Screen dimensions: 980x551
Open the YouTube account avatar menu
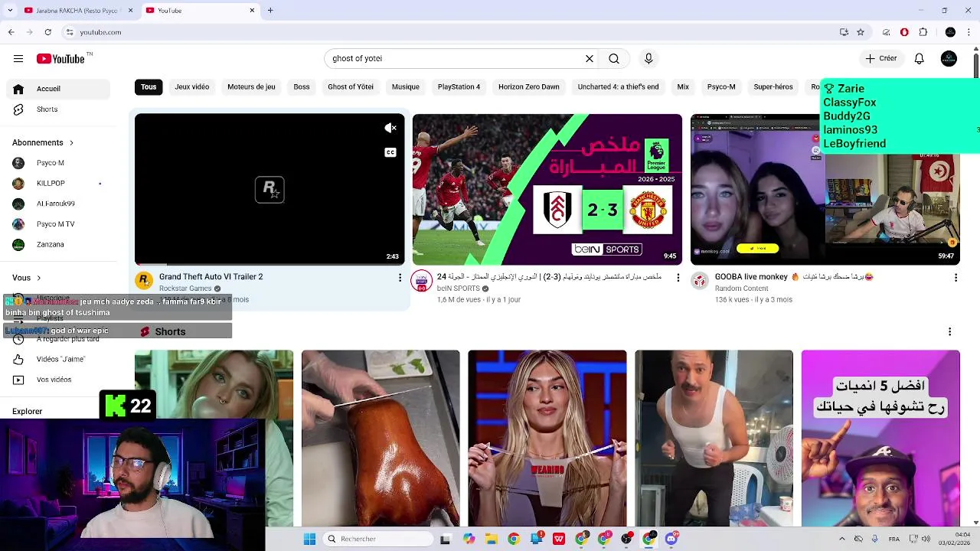(949, 59)
